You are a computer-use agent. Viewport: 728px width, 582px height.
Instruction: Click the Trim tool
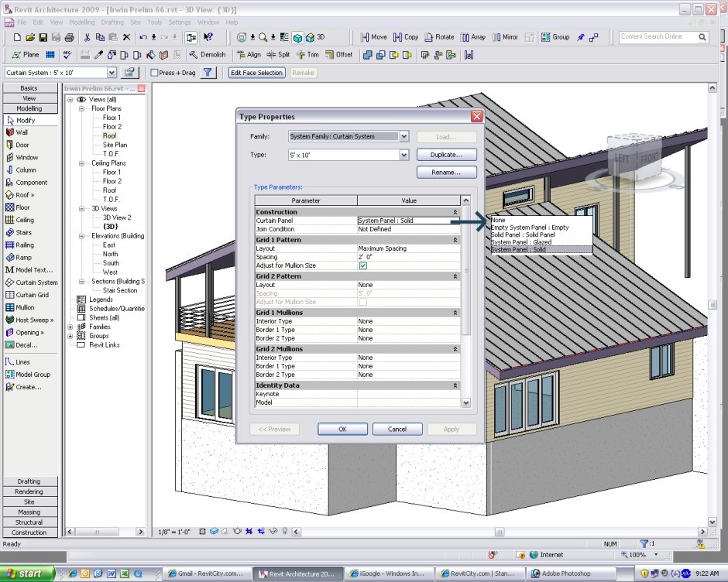[307, 55]
